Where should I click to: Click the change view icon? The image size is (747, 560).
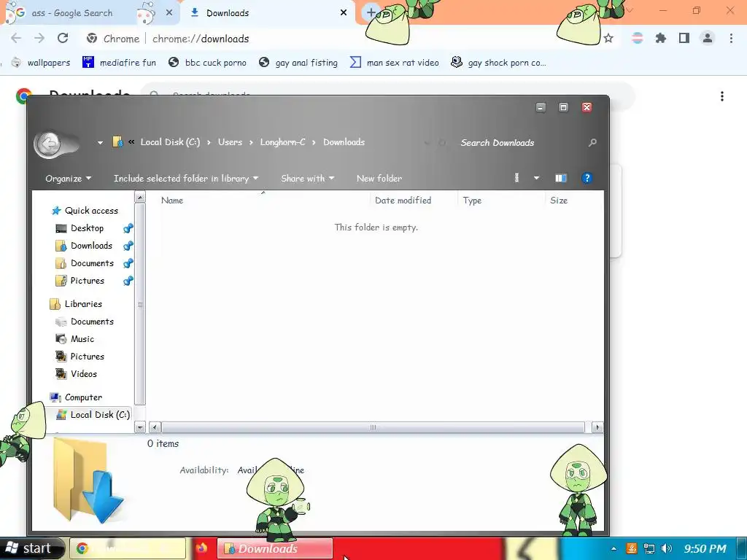517,178
